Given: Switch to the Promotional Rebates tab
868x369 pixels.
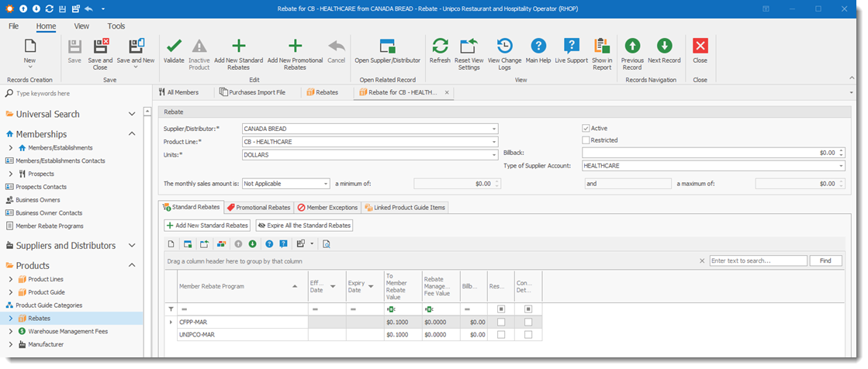Looking at the screenshot, I should click(x=258, y=208).
